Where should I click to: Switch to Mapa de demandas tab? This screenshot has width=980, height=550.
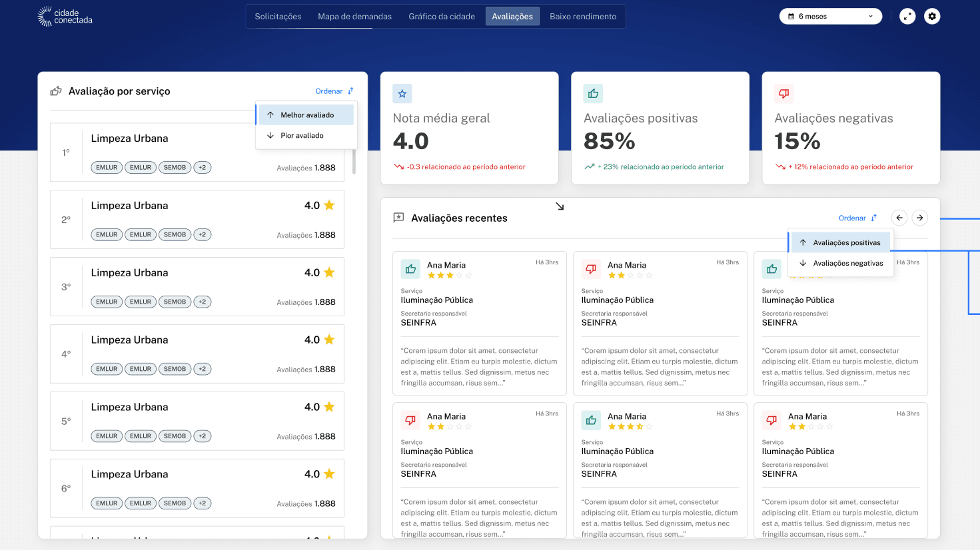pos(355,17)
